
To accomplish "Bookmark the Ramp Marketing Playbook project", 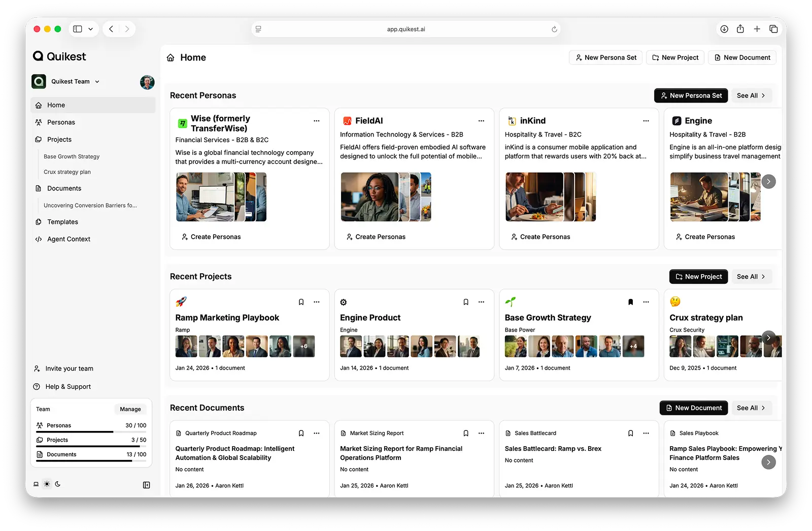I will [x=301, y=302].
